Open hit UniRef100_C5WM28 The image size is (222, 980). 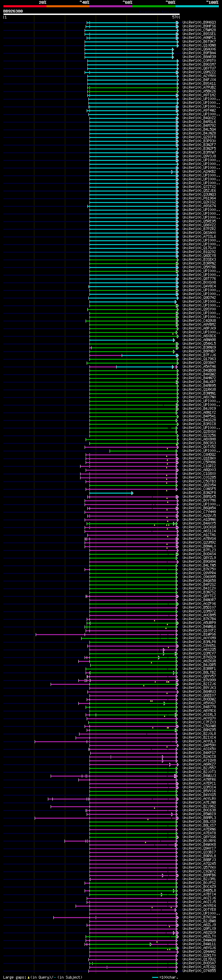pyautogui.click(x=199, y=30)
